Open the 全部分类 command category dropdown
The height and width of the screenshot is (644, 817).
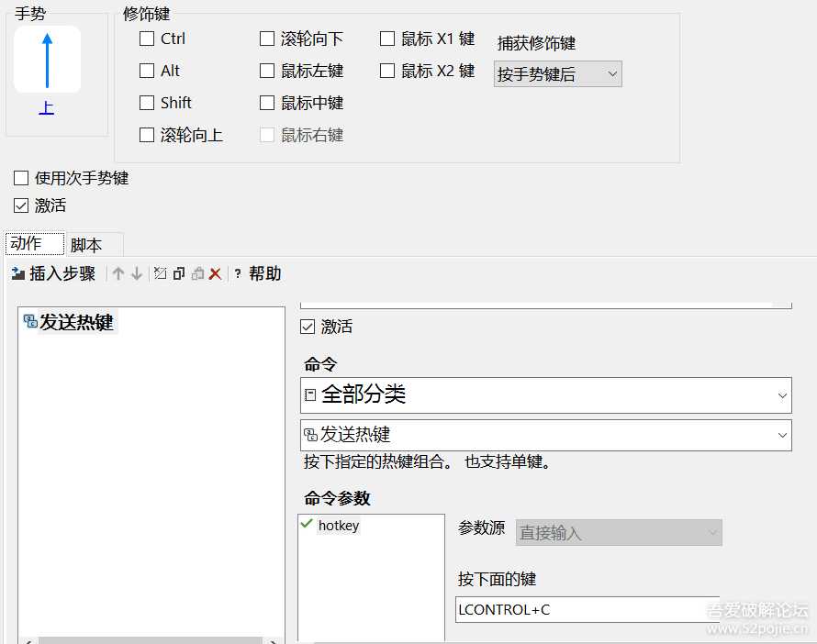(x=545, y=395)
